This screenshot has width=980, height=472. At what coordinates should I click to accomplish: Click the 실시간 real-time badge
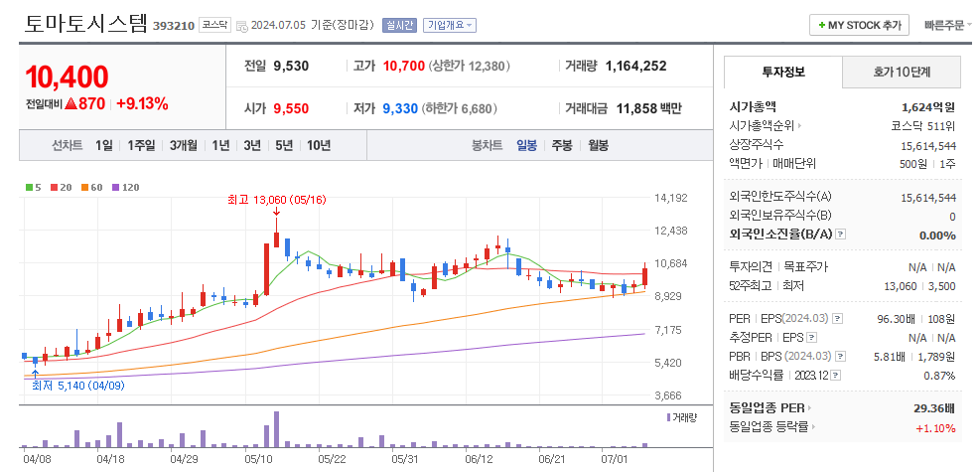[399, 25]
